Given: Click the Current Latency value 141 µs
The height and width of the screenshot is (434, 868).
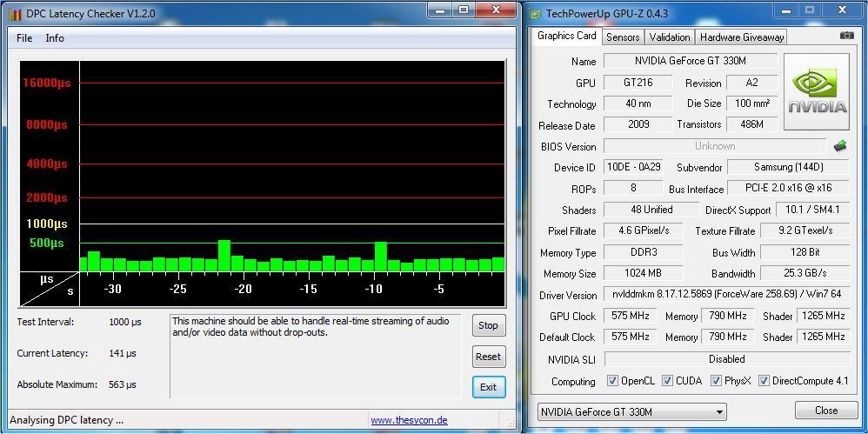Looking at the screenshot, I should pos(123,353).
